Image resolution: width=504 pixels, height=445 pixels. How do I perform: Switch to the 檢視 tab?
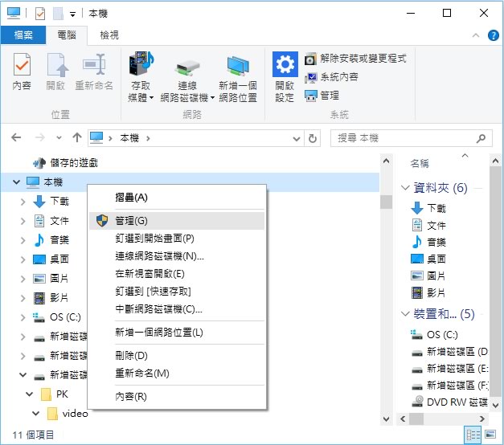[x=109, y=35]
